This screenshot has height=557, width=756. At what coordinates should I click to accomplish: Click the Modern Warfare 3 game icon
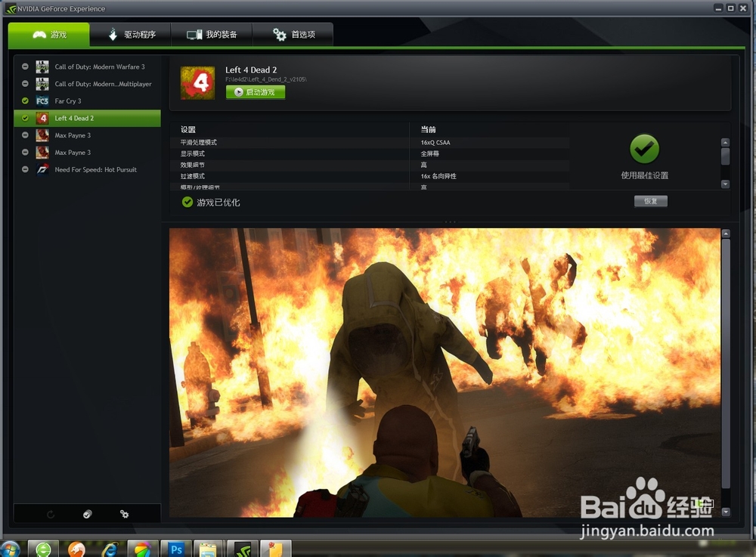tap(42, 67)
